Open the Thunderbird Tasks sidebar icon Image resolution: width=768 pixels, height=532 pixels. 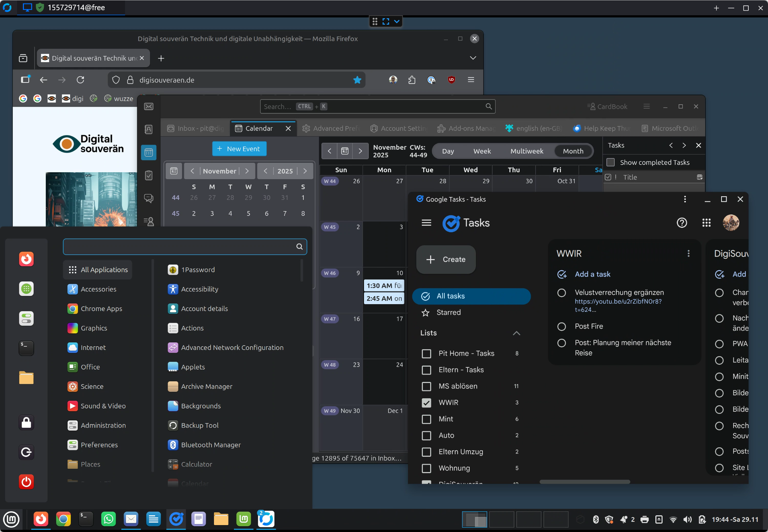[149, 176]
